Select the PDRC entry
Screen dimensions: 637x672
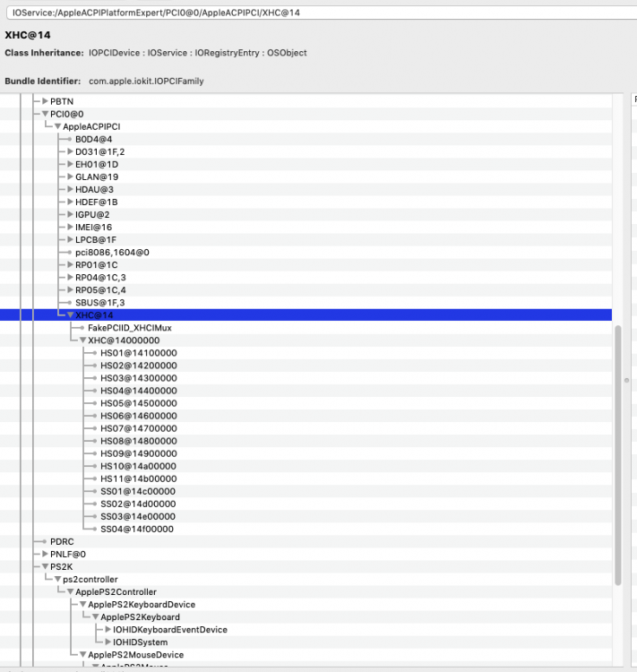point(62,542)
